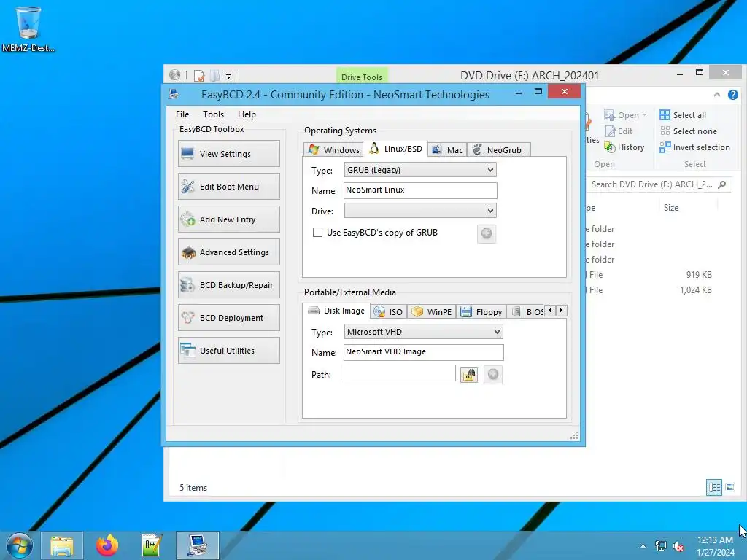Click the muted volume tray icon
The height and width of the screenshot is (560, 747).
pyautogui.click(x=678, y=546)
